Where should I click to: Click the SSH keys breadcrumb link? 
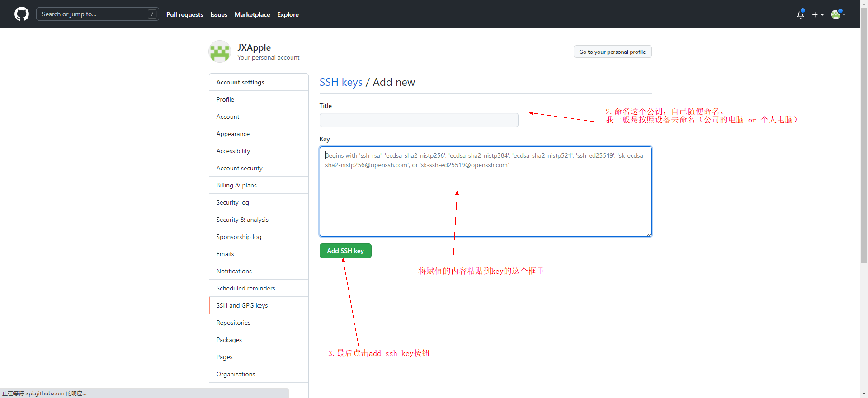coord(341,82)
